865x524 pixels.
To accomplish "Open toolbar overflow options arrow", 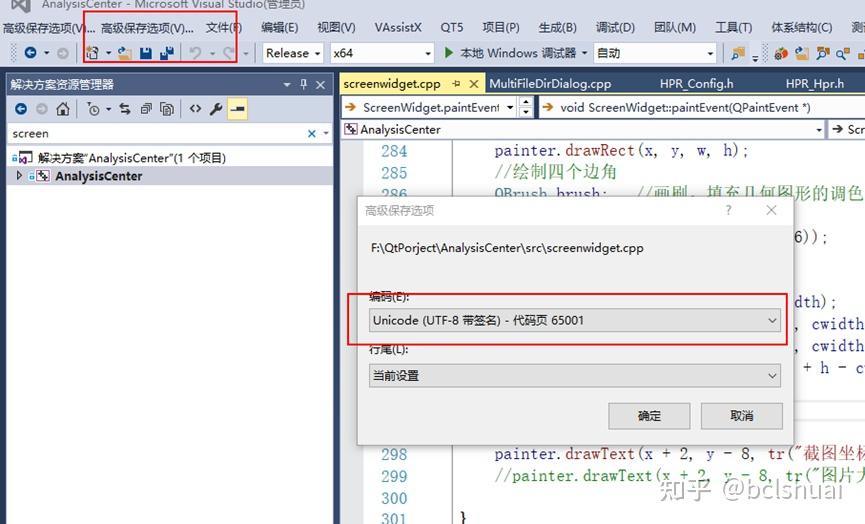I will click(755, 58).
